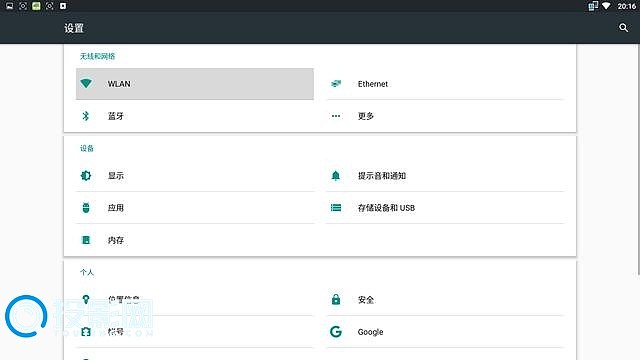Select the WLAN wifi icon
The height and width of the screenshot is (360, 640).
[x=86, y=83]
